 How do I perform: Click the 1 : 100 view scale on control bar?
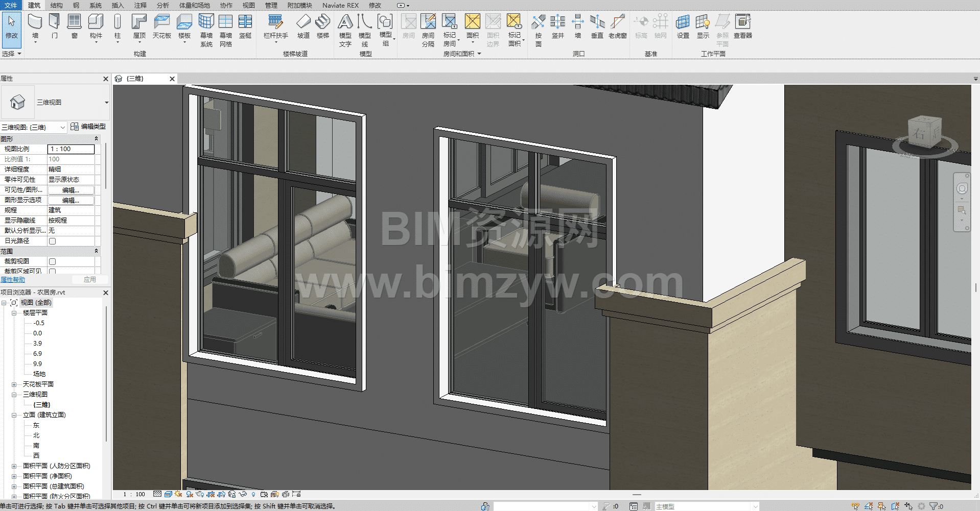(134, 494)
